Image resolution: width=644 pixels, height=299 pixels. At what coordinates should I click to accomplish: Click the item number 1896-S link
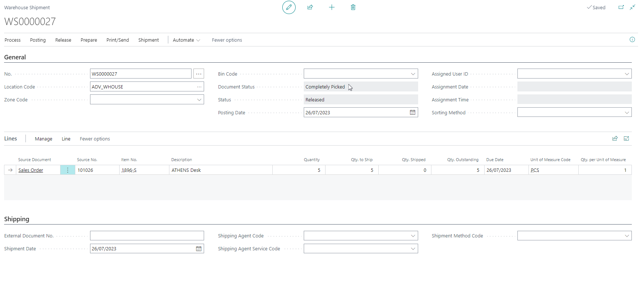(129, 170)
